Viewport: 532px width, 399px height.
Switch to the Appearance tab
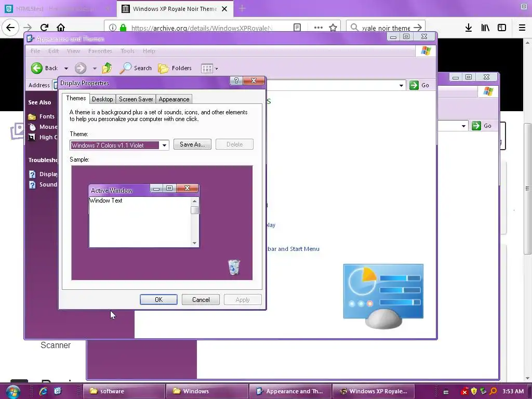coord(174,99)
